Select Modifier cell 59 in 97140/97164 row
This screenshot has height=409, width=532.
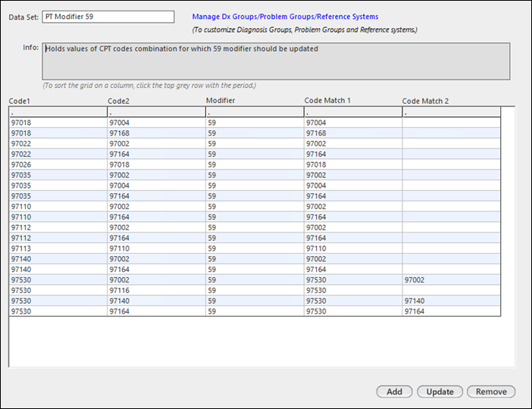coord(255,270)
